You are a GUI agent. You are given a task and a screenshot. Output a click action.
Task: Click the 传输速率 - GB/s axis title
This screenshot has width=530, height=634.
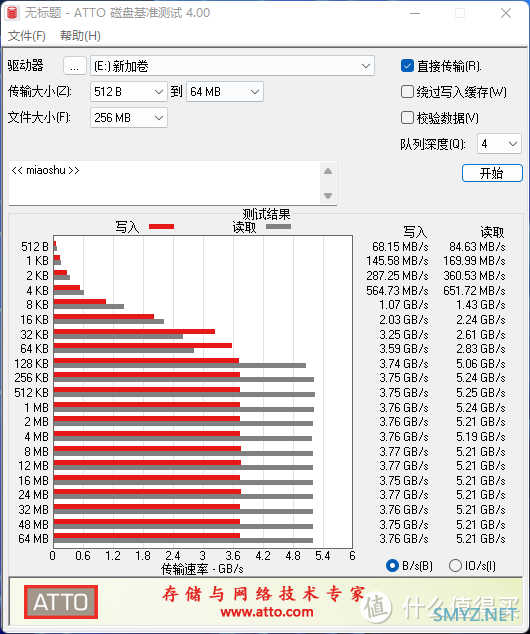click(202, 569)
